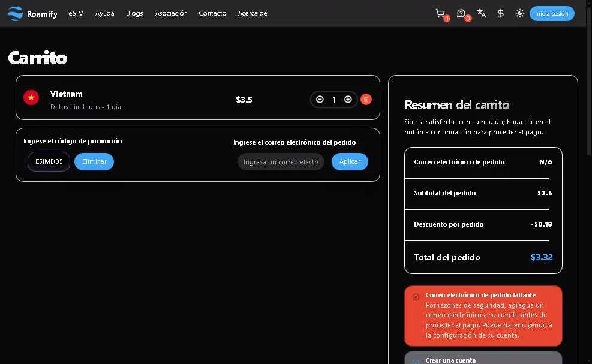This screenshot has height=364, width=592.
Task: Click Aplicar email button
Action: coord(350,161)
